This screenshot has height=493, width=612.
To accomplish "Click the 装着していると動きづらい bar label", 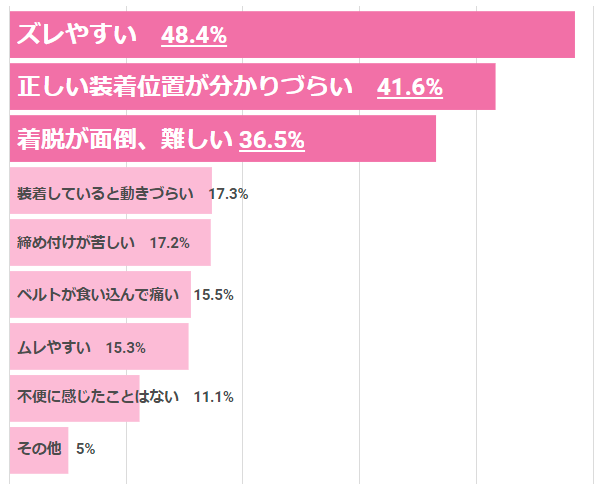I will 106,194.
